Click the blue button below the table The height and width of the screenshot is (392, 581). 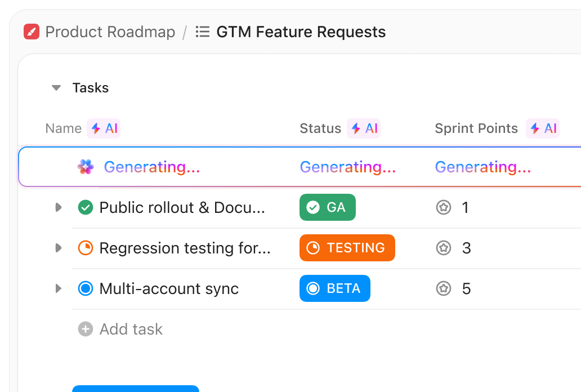click(135, 390)
